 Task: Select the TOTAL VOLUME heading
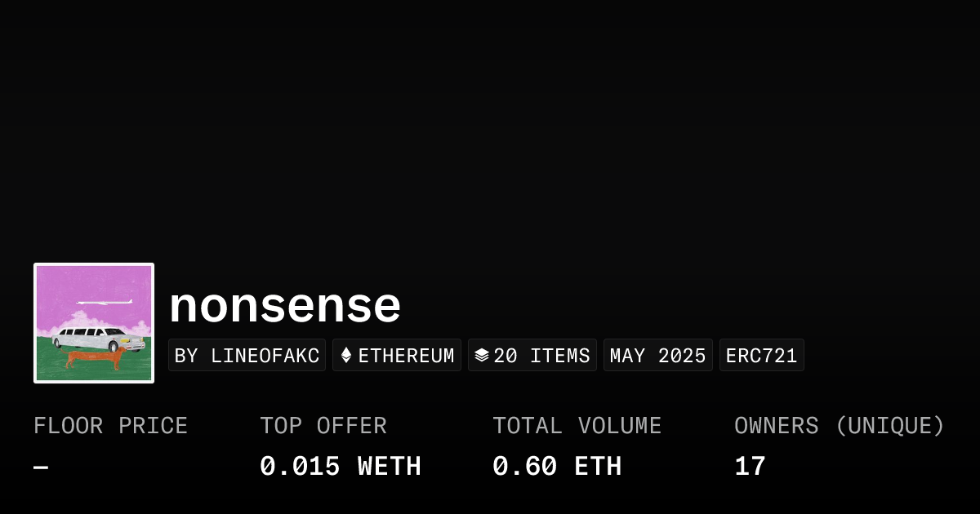coord(577,426)
